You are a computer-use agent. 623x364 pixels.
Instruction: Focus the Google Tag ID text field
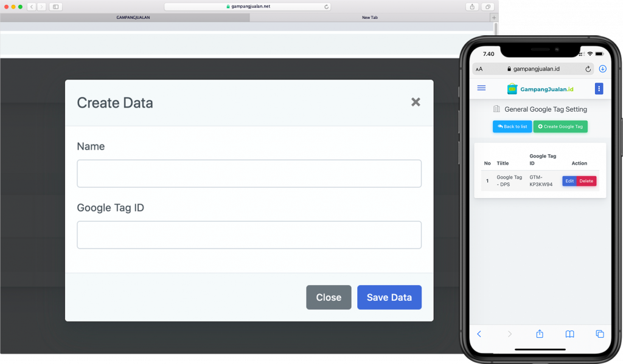pyautogui.click(x=249, y=235)
